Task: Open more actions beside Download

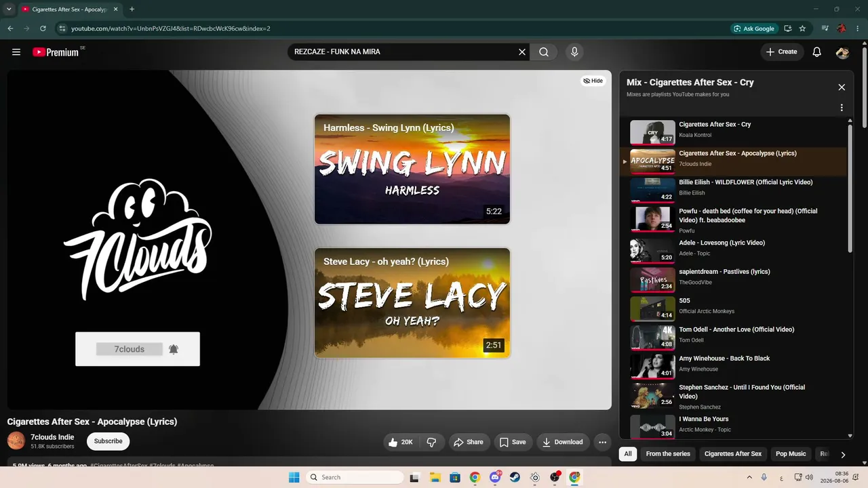Action: pyautogui.click(x=602, y=442)
